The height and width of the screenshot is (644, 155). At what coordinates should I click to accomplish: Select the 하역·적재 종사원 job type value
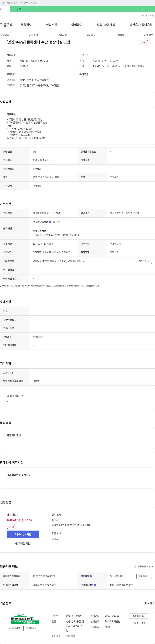41,160
